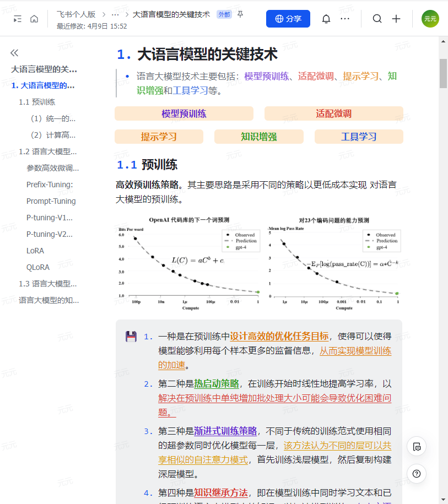448x504 pixels.
Task: Open notifications via the bell icon
Action: 326,18
